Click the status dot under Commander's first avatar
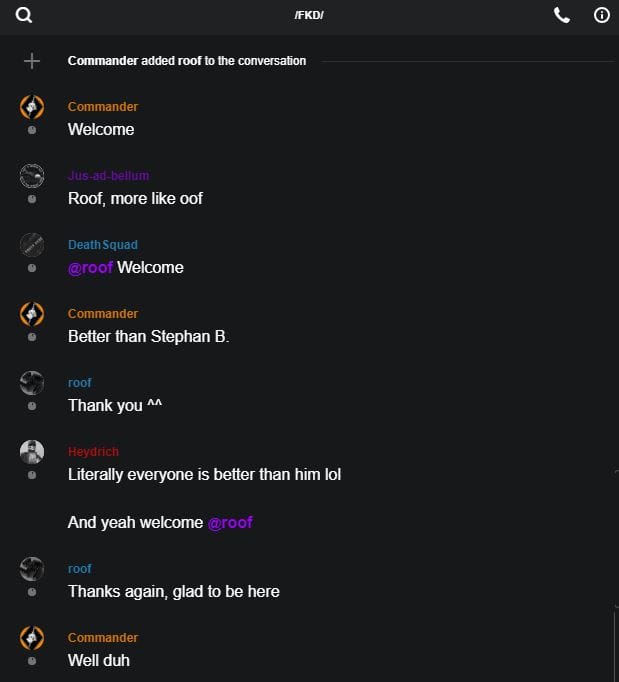Screen dimensions: 619x682 coord(32,130)
